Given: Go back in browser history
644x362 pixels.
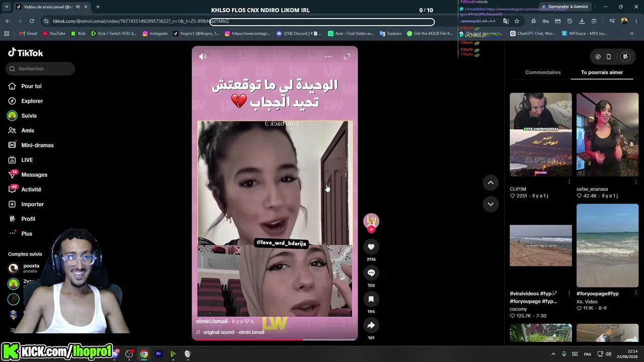Looking at the screenshot, I should click(8, 21).
